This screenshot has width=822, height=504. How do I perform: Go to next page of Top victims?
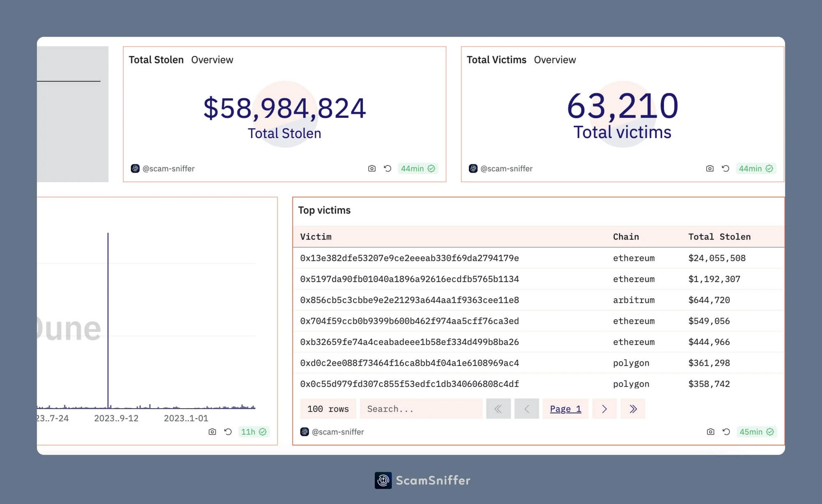(x=604, y=409)
